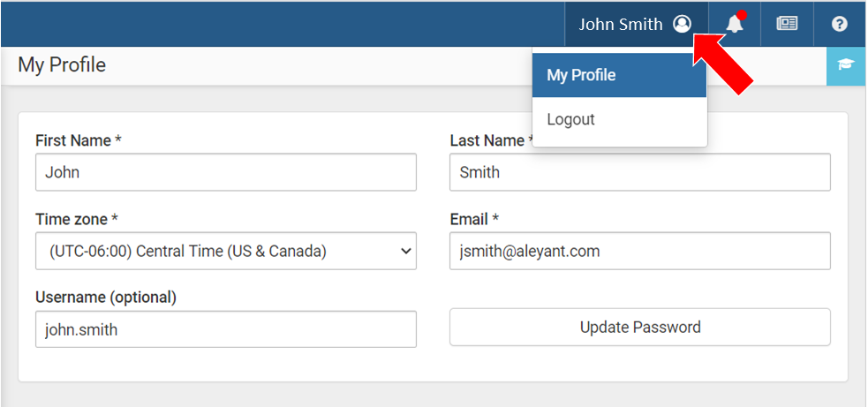
Task: Click the Email field label
Action: coord(474,219)
